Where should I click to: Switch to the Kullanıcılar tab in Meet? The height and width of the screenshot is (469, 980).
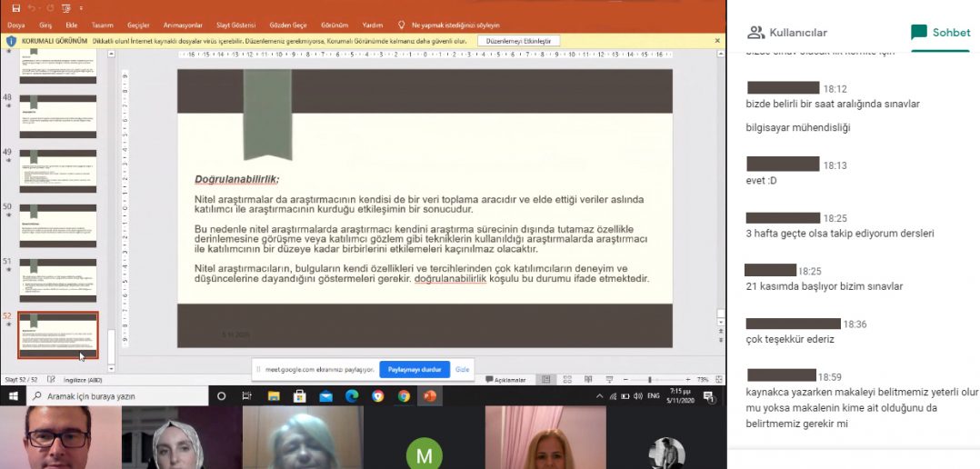click(x=787, y=33)
